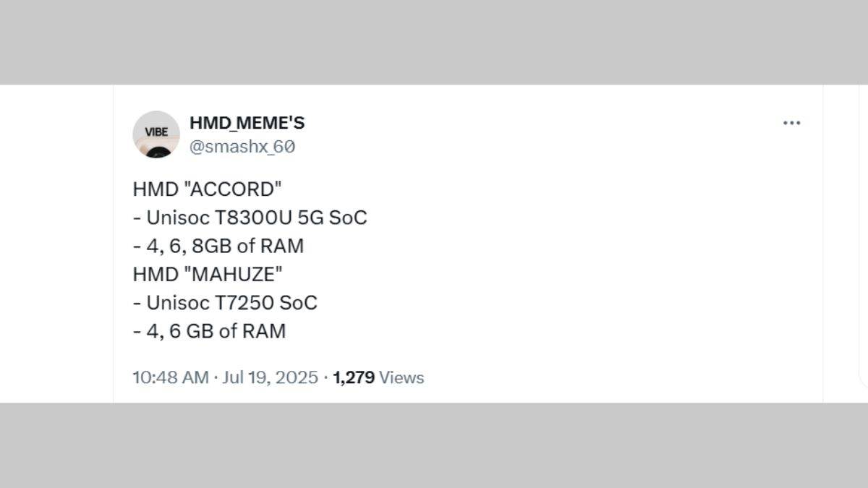Click the T8300U chipset model text
This screenshot has width=868, height=488.
(x=255, y=218)
